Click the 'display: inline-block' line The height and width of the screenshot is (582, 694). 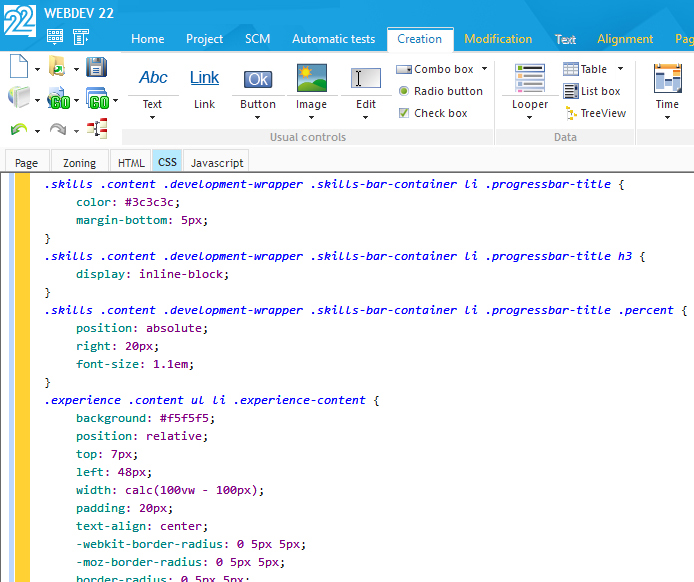pos(152,274)
